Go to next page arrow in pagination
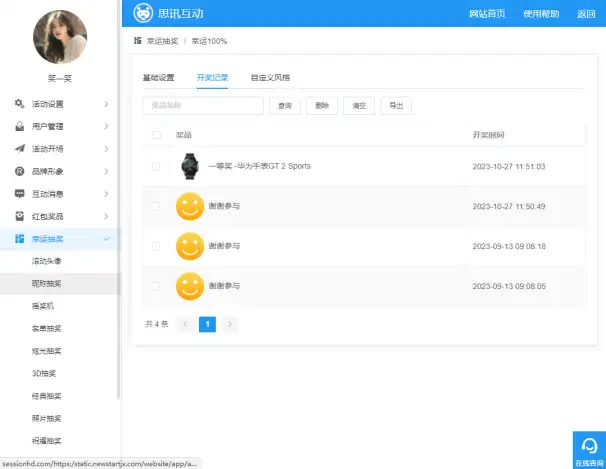This screenshot has height=469, width=606. tap(230, 324)
